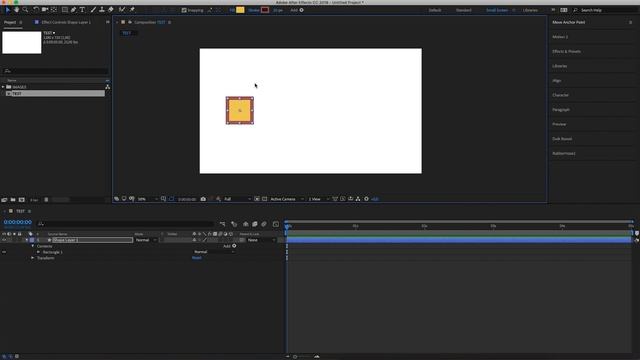This screenshot has height=360, width=640.
Task: Select the Pan Behind anchor point tool
Action: 54,10
